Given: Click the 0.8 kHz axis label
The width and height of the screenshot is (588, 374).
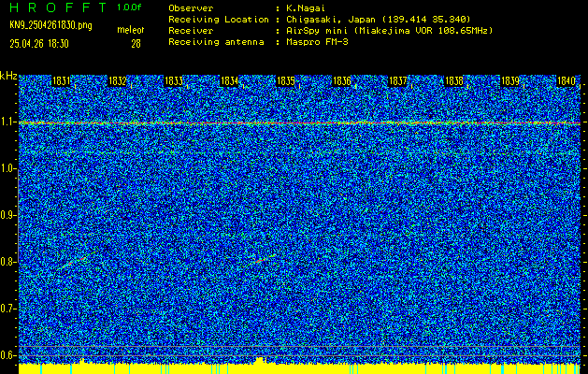Looking at the screenshot, I should pyautogui.click(x=7, y=262).
